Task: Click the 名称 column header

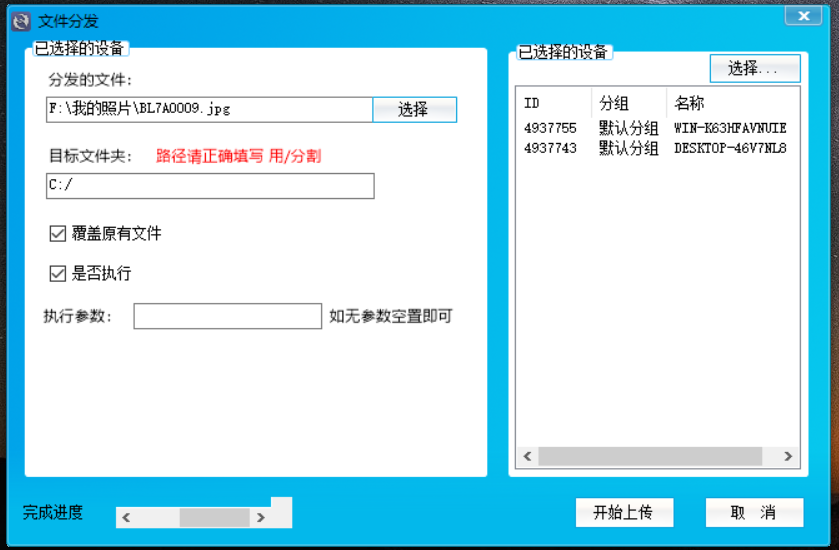Action: (730, 103)
